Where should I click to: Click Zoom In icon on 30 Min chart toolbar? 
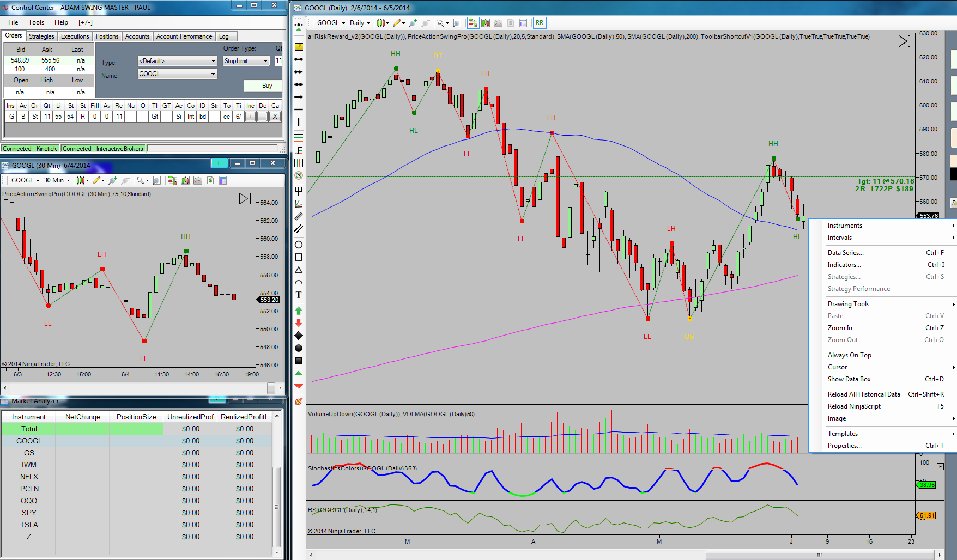(x=113, y=180)
